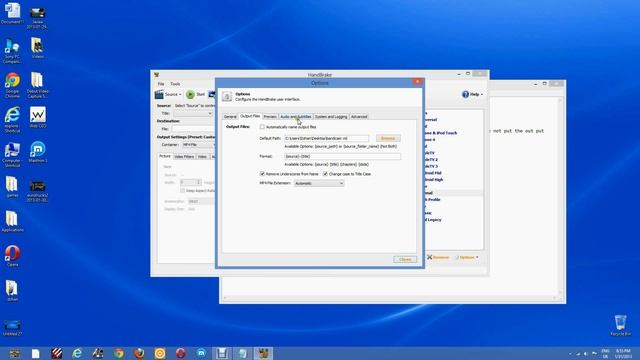Open the Applications folder on desktop
640x360 pixels.
pyautogui.click(x=12, y=222)
